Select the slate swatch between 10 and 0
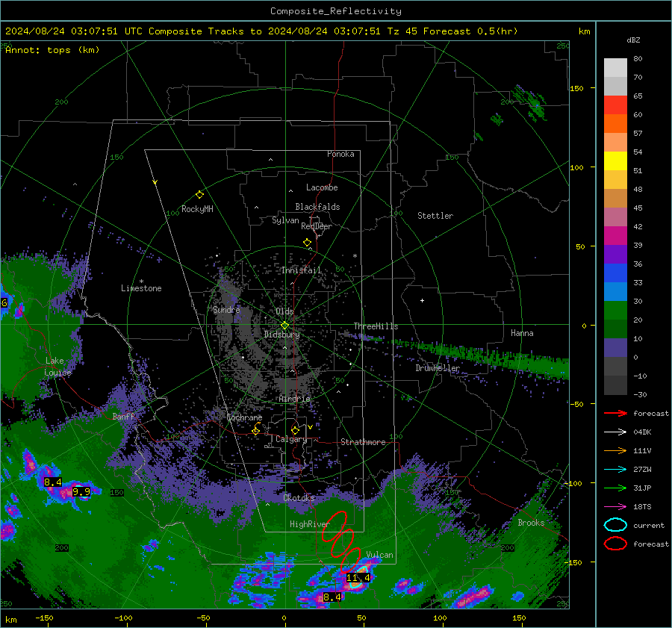The width and height of the screenshot is (672, 628). [615, 348]
